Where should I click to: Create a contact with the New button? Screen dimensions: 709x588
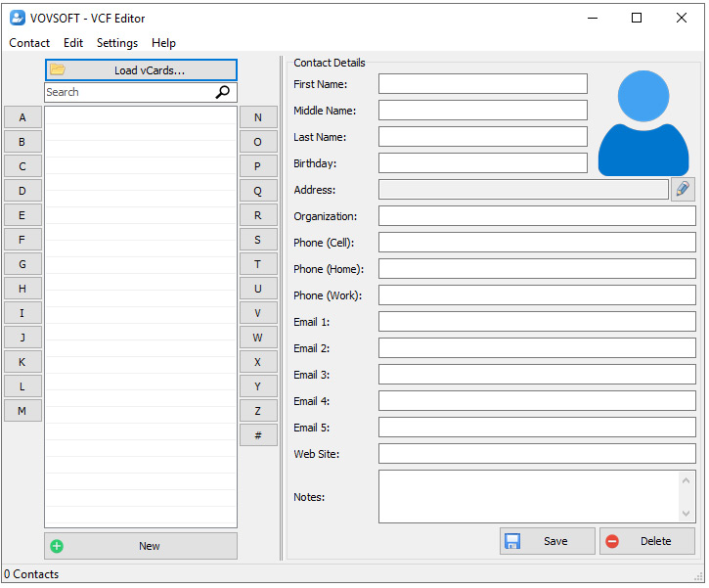141,546
